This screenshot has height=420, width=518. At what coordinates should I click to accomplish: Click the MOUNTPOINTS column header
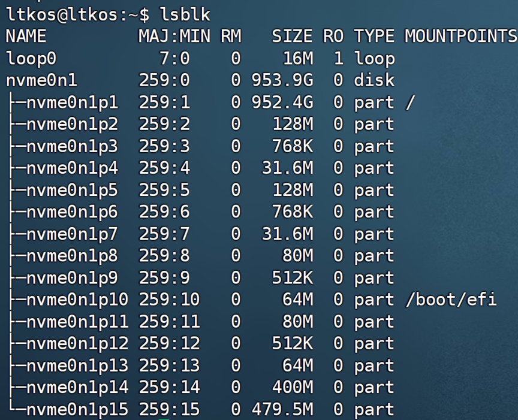coord(460,37)
